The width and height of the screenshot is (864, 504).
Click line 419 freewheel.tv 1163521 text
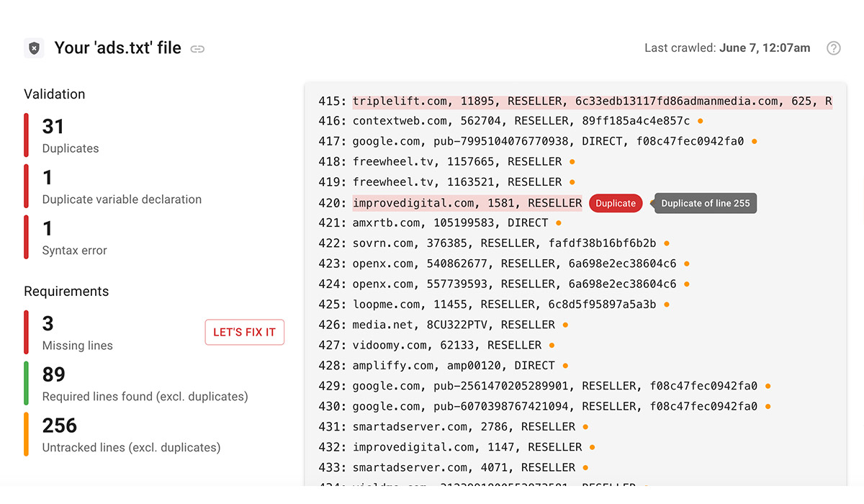(x=457, y=182)
